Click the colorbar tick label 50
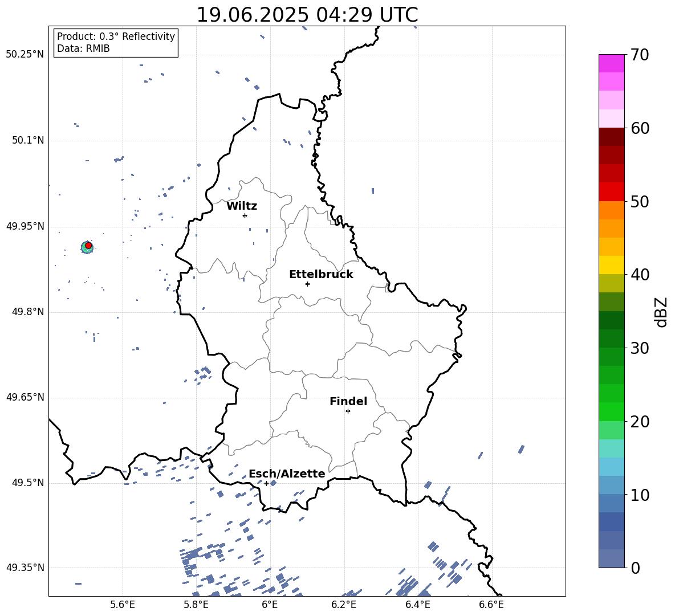Viewport: 675px width, 616px height. coord(640,201)
